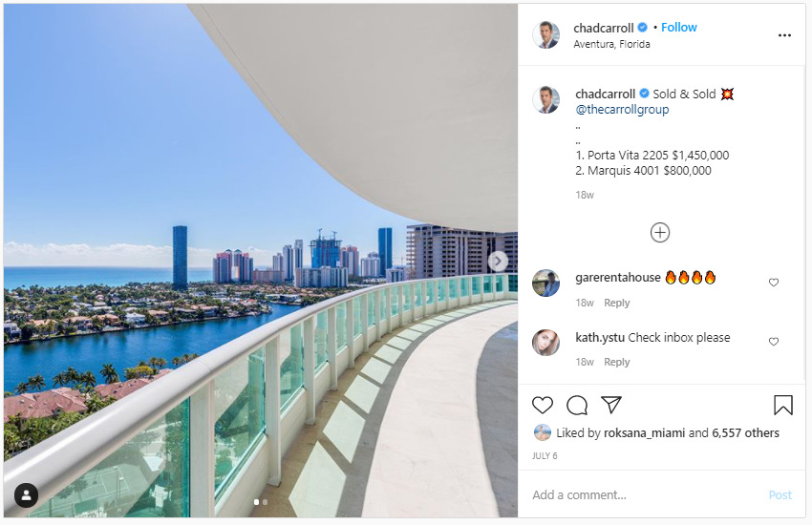The width and height of the screenshot is (812, 525).
Task: Go to next photo with arrow
Action: [498, 262]
